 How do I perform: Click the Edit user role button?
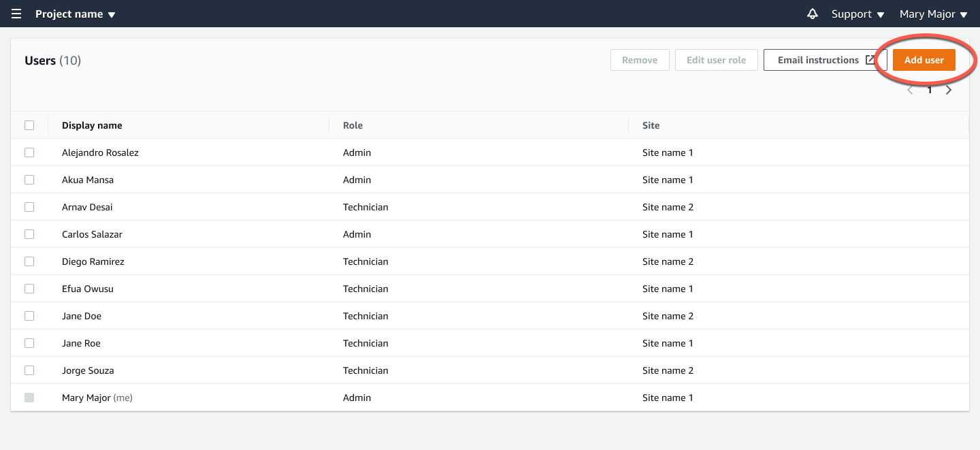716,60
